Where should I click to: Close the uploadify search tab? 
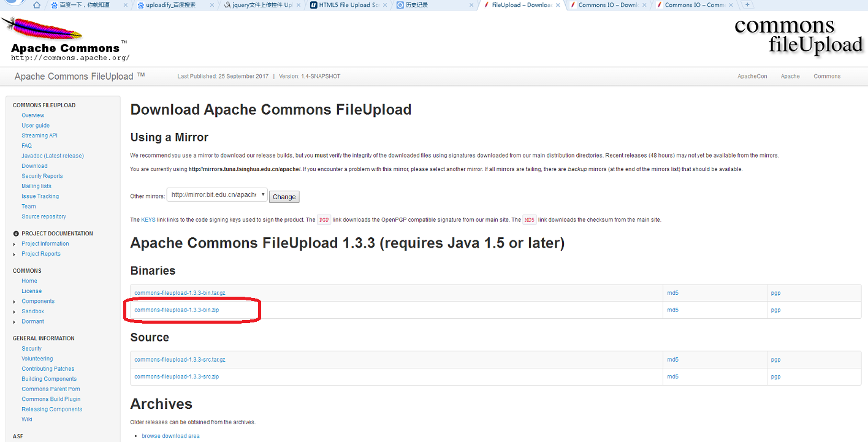(212, 5)
